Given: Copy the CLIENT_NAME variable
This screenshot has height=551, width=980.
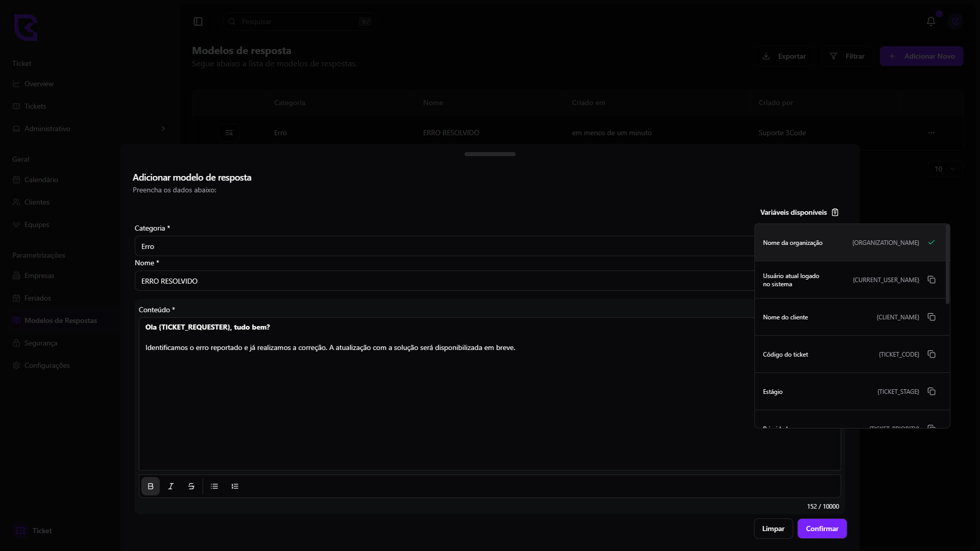Looking at the screenshot, I should [931, 317].
